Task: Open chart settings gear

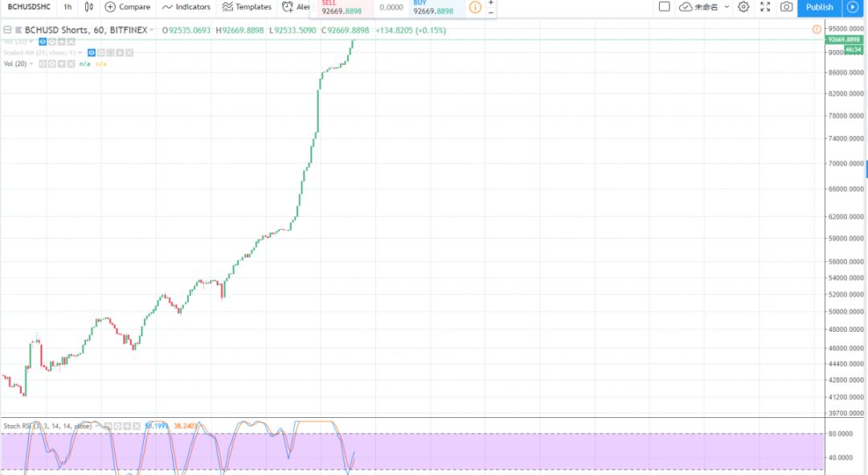Action: tap(743, 7)
